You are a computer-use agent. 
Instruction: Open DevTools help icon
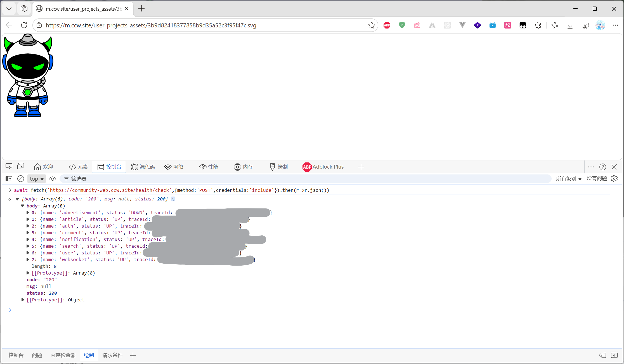tap(602, 167)
